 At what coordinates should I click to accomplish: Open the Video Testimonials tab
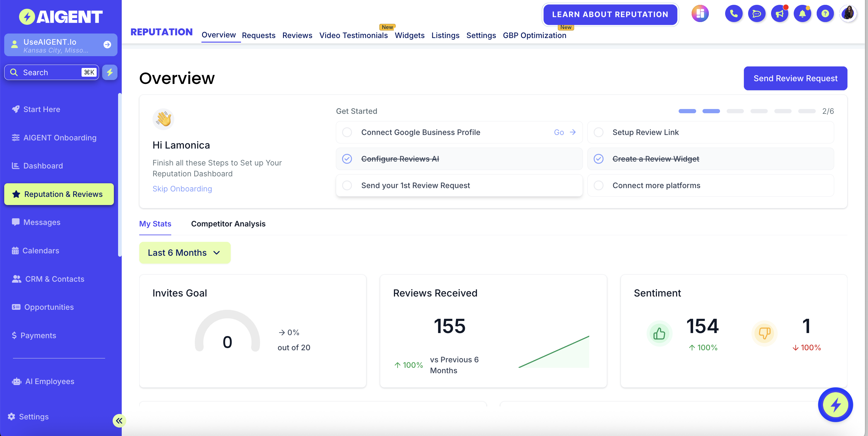tap(353, 35)
